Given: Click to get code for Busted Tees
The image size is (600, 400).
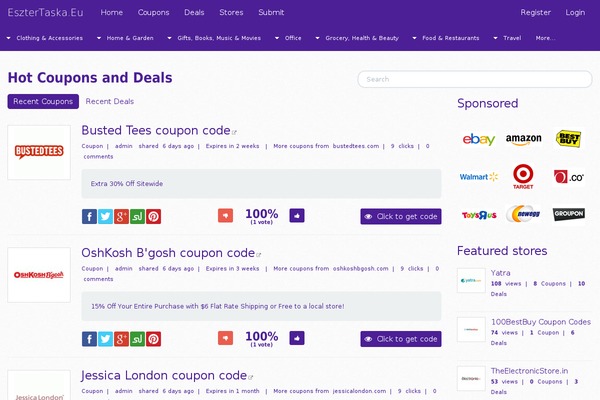Looking at the screenshot, I should tap(401, 216).
